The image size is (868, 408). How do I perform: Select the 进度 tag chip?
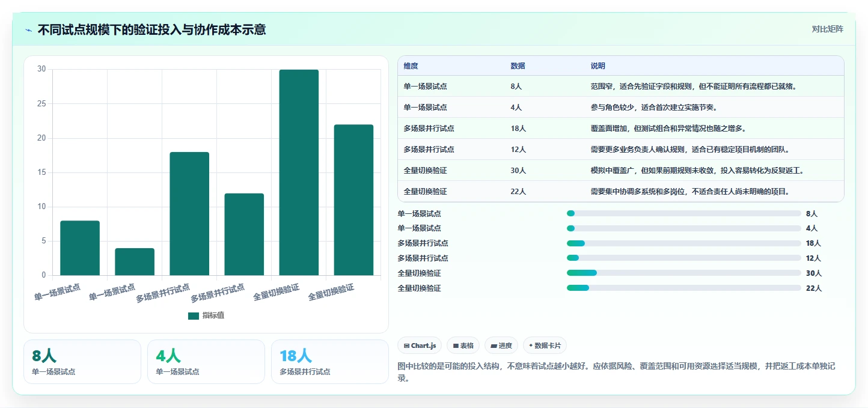pyautogui.click(x=501, y=346)
